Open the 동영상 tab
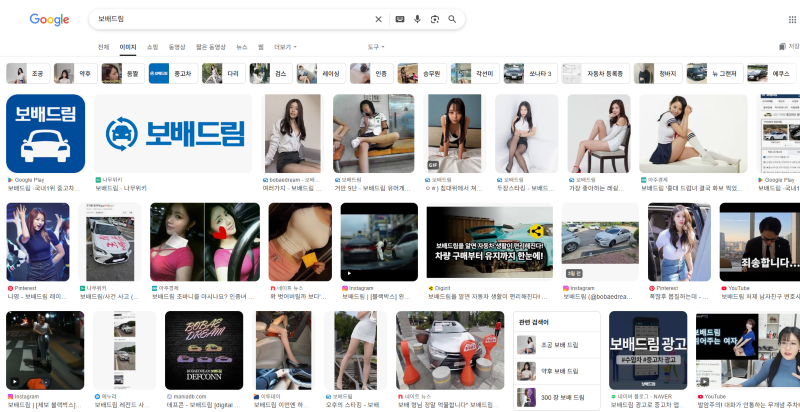The width and height of the screenshot is (800, 412). [177, 47]
